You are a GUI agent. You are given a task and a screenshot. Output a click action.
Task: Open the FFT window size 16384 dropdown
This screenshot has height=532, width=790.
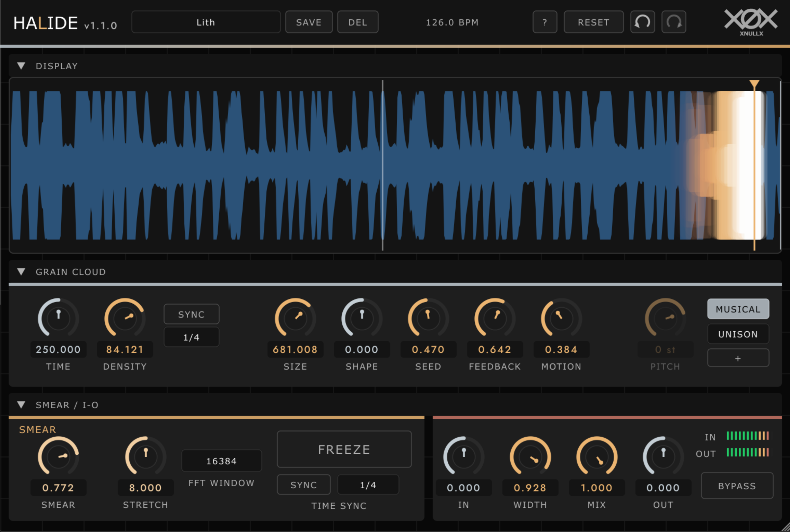[x=222, y=461]
